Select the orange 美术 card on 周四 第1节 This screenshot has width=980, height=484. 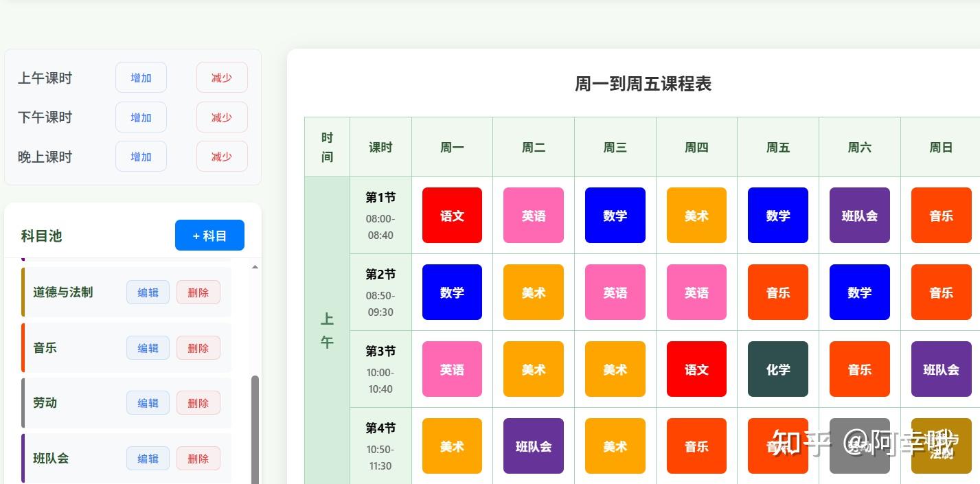696,216
